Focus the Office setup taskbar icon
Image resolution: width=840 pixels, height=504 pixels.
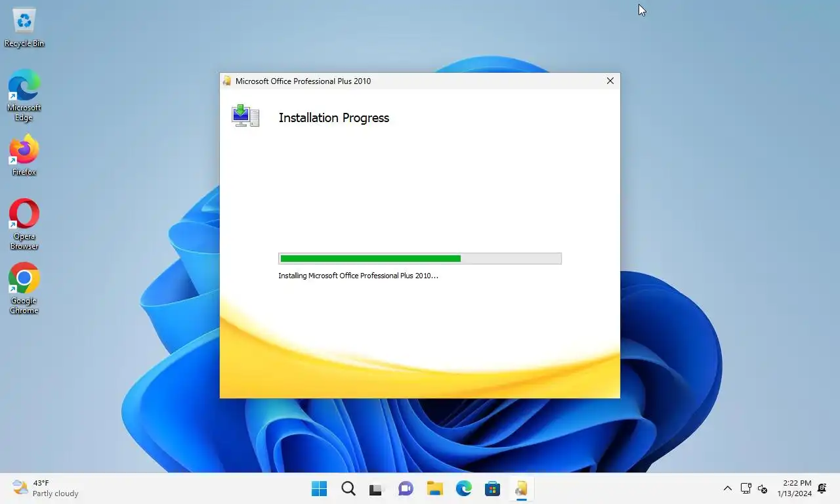[x=521, y=488]
